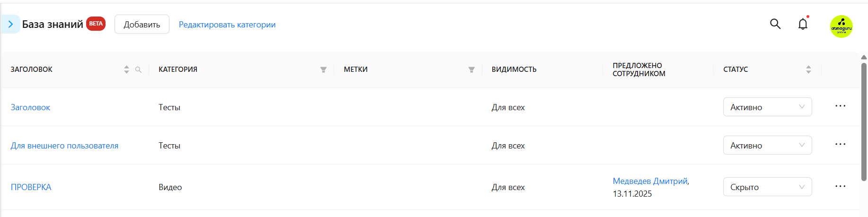
Task: Sort the Заголовок column
Action: [126, 69]
